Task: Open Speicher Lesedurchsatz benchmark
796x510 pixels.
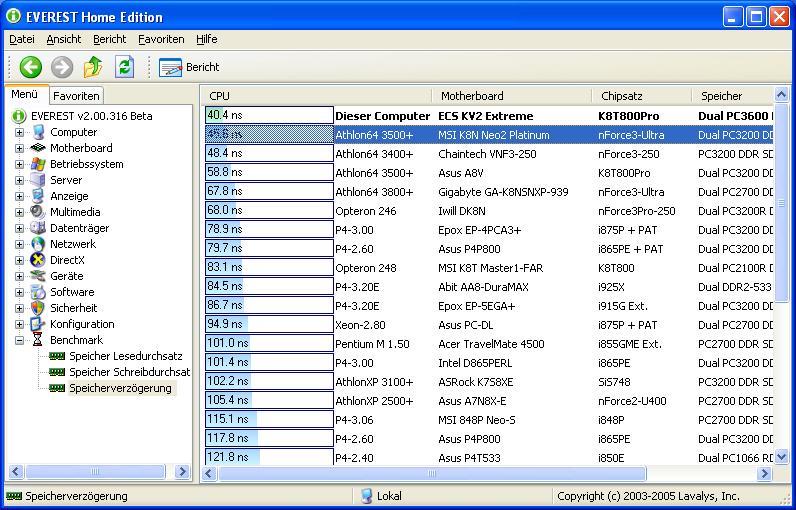Action: [125, 356]
